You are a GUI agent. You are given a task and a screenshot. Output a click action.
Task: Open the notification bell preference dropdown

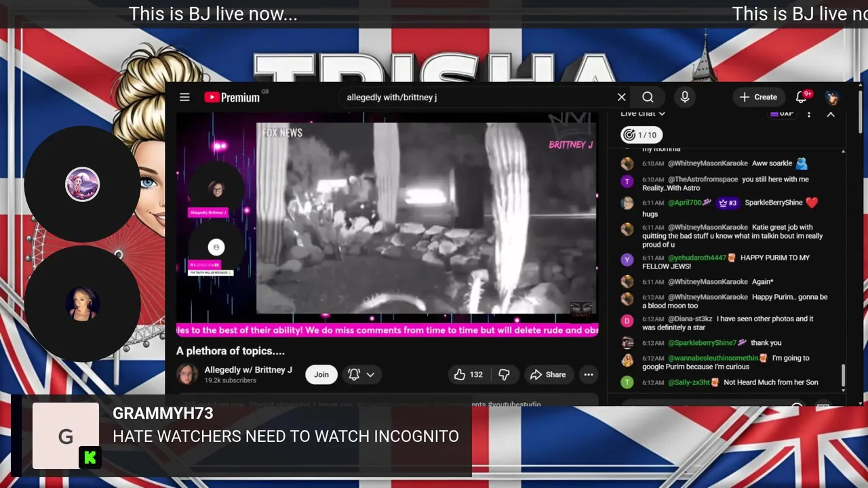point(361,374)
